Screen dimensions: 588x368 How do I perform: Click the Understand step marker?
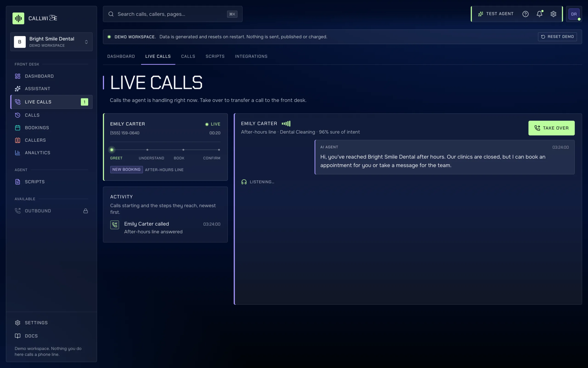[x=147, y=150]
